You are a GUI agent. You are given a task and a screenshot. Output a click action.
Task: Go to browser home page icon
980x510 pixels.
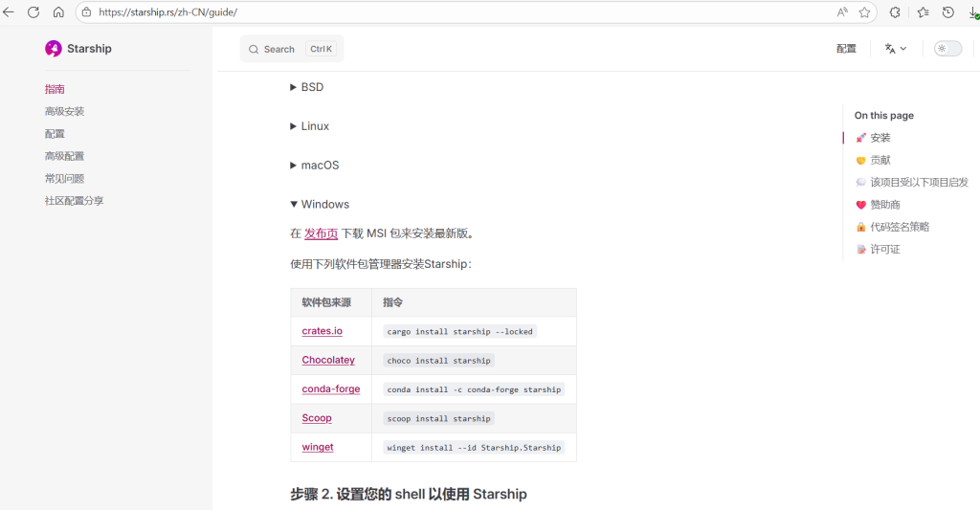[x=58, y=11]
